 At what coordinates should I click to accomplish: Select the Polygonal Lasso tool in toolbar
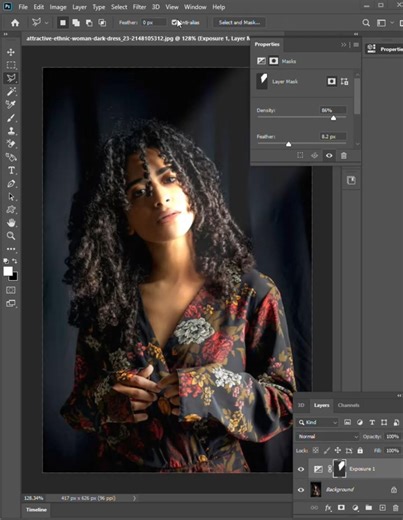tap(11, 78)
